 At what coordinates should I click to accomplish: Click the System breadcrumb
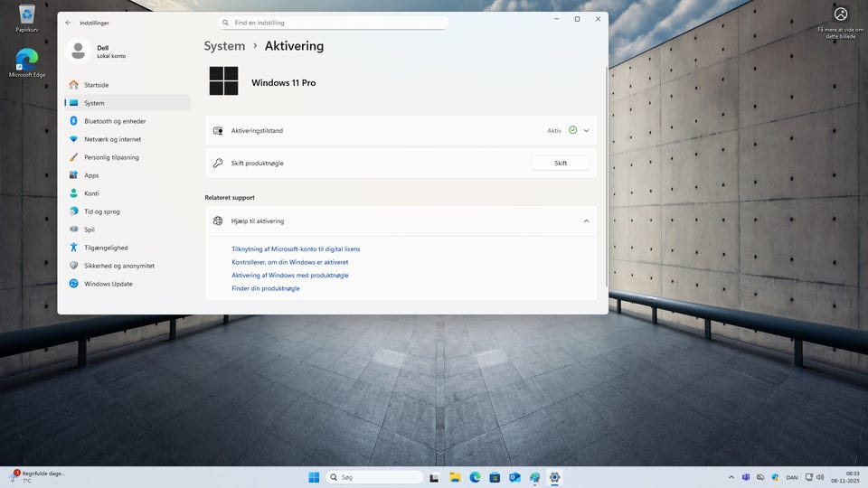224,46
